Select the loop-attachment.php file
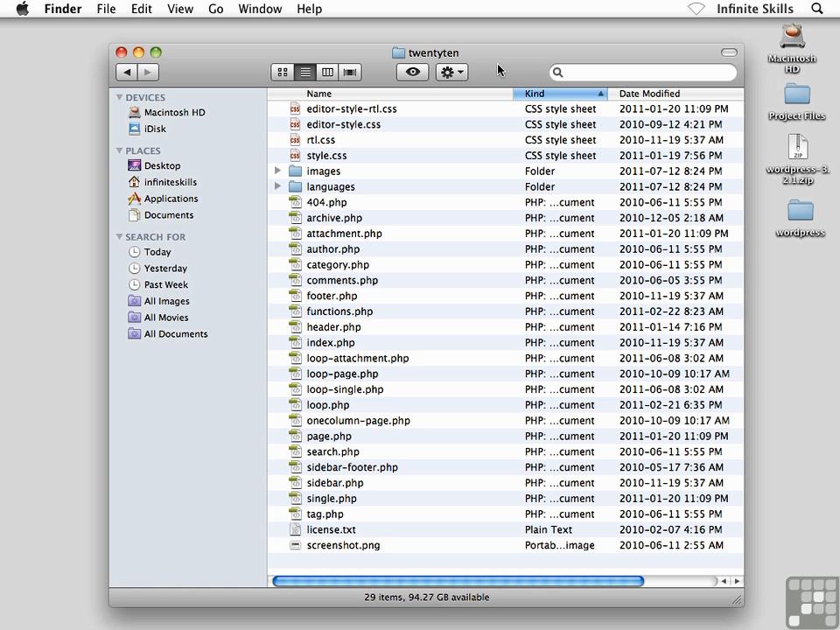Screen dimensions: 840x630 [x=505, y=358]
